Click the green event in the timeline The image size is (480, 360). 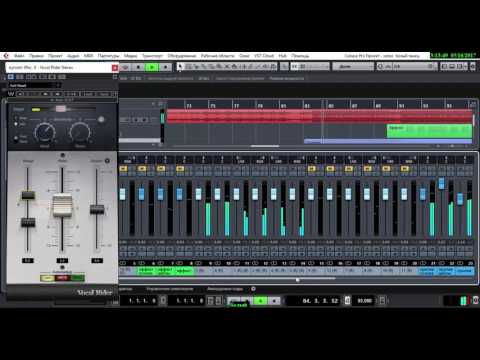429,131
